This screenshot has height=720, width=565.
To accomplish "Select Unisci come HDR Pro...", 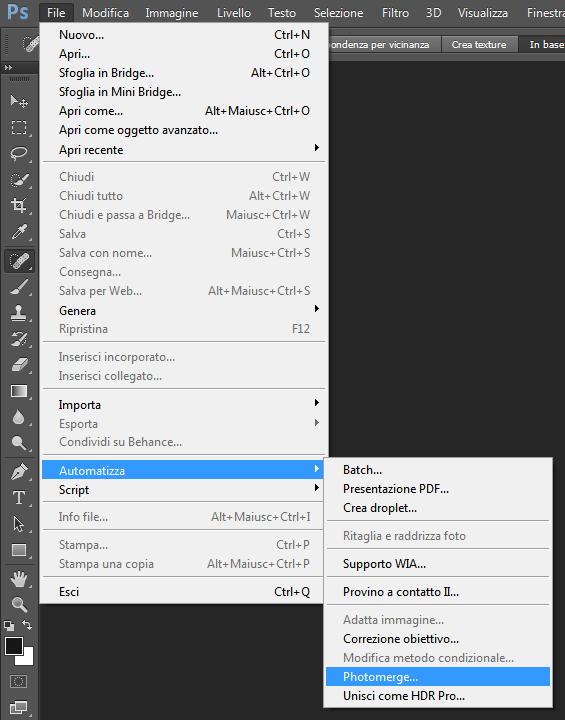I will [x=438, y=696].
